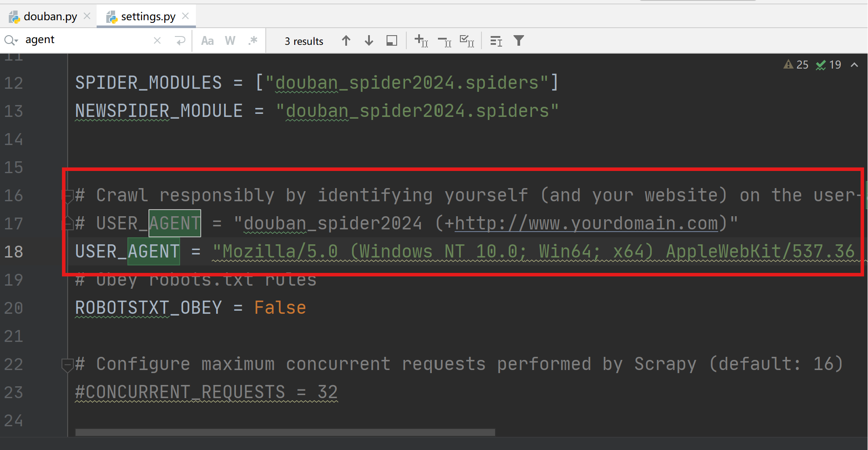Viewport: 868px width, 450px height.
Task: Insert new line in search field
Action: (x=180, y=41)
